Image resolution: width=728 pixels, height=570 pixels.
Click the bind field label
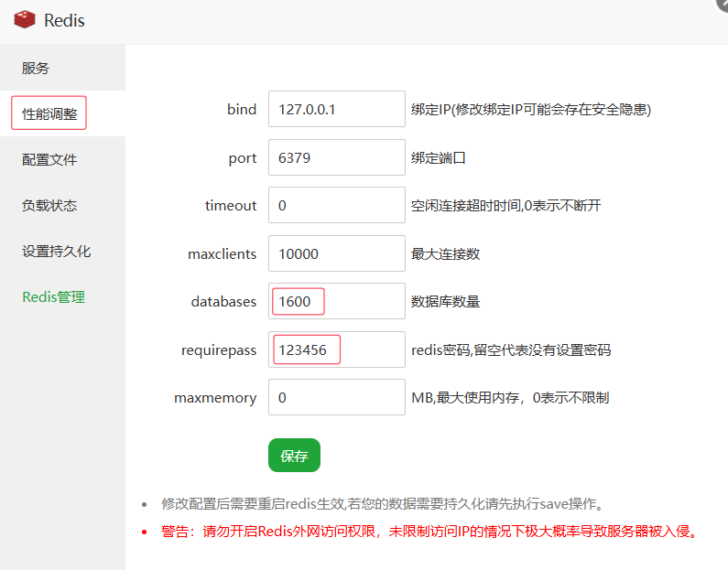[x=242, y=110]
